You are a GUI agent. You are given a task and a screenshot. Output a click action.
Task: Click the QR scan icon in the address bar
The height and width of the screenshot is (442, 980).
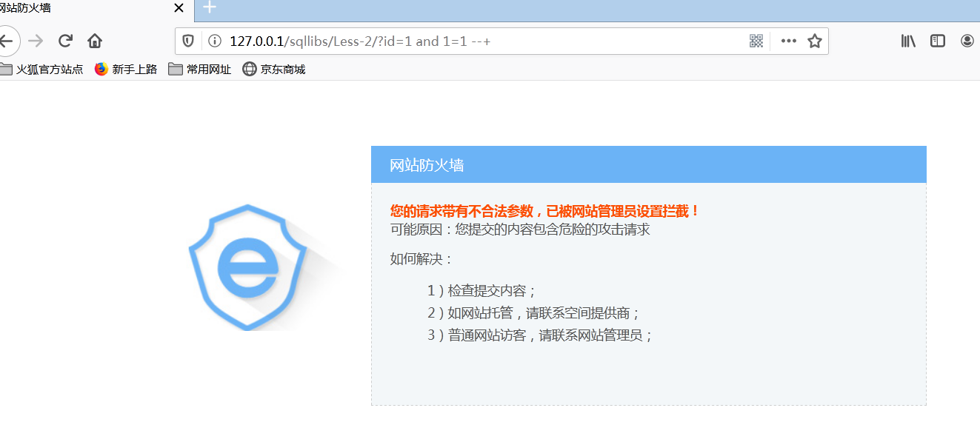756,41
